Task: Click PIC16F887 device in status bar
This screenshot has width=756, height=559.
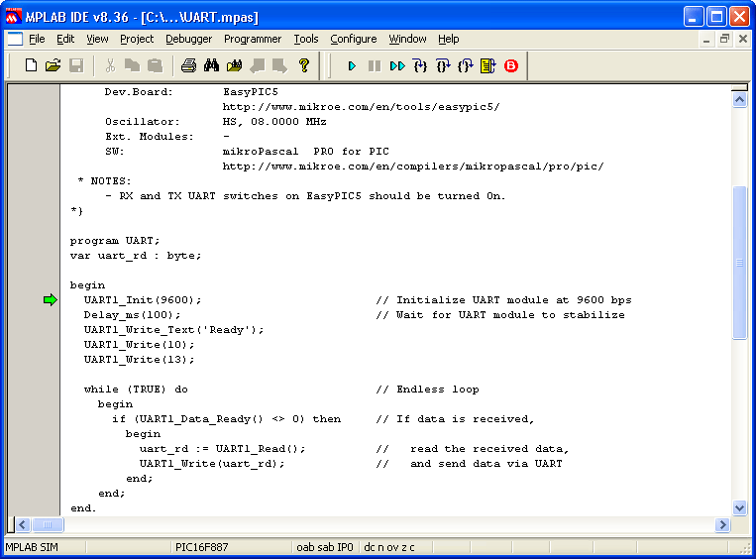Action: (201, 547)
